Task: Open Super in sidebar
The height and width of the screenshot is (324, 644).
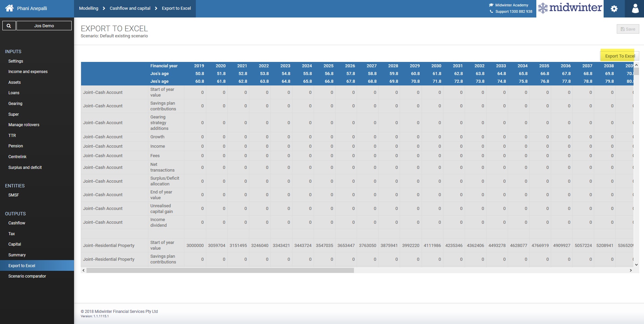Action: (13, 114)
